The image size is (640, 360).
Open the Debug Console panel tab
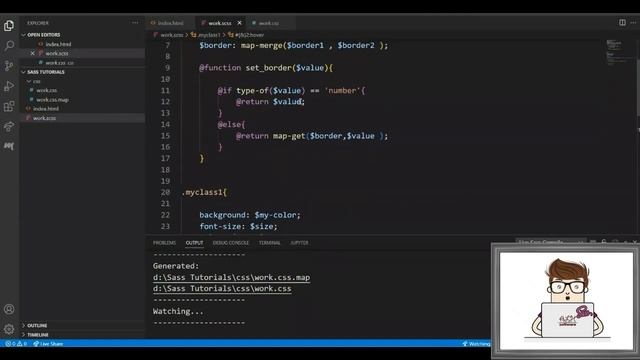231,243
